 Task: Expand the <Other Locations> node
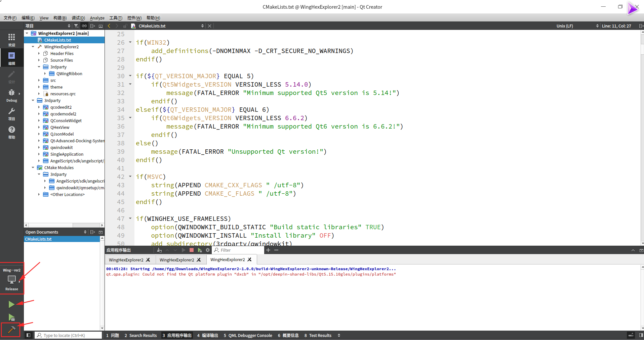coord(39,194)
